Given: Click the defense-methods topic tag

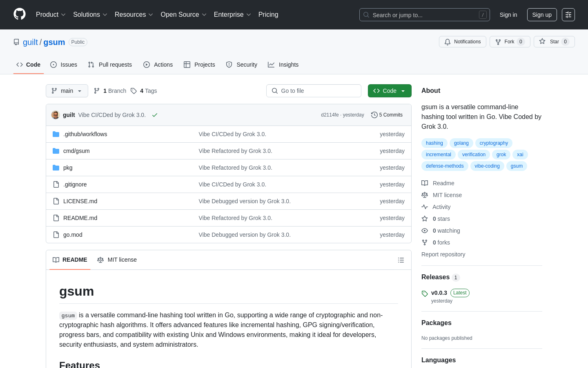Looking at the screenshot, I should coord(445,166).
